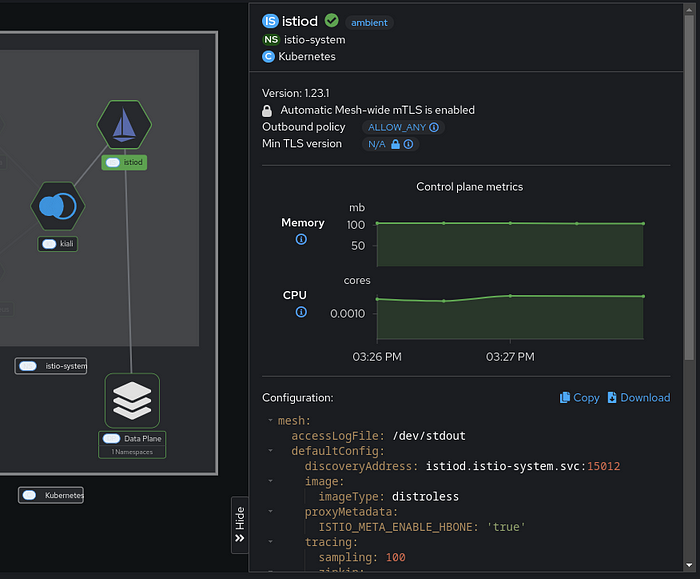Click the NS namespace badge icon
The height and width of the screenshot is (579, 700).
[x=271, y=40]
